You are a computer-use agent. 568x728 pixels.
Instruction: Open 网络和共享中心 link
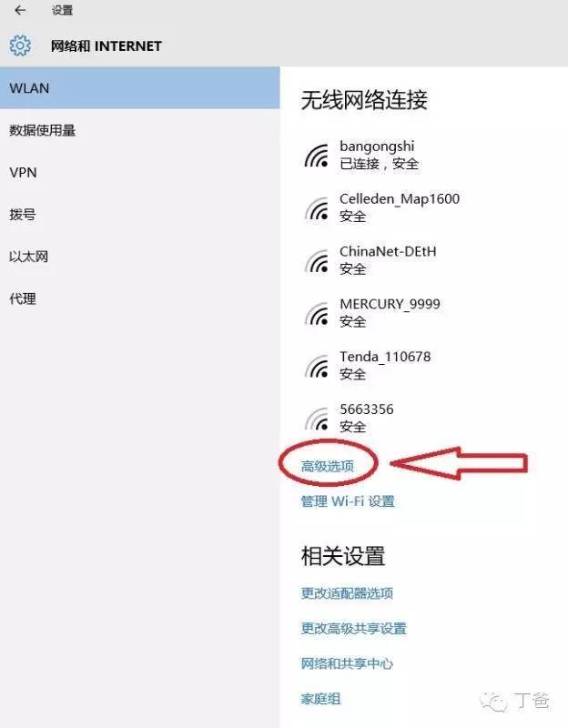[347, 663]
